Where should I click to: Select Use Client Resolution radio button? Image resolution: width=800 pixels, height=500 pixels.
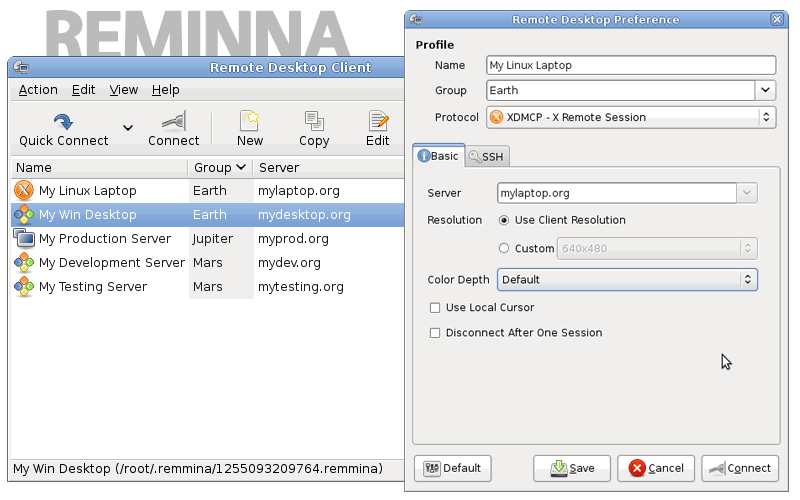(x=504, y=220)
